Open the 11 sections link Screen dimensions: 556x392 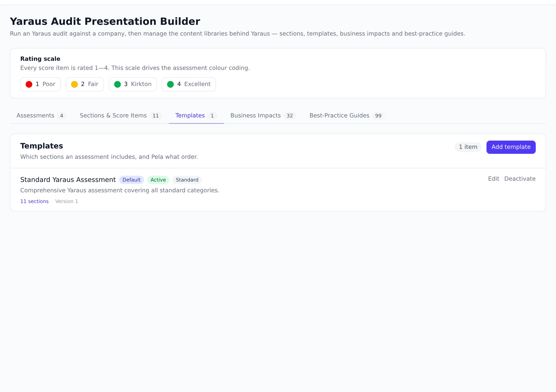coord(34,201)
